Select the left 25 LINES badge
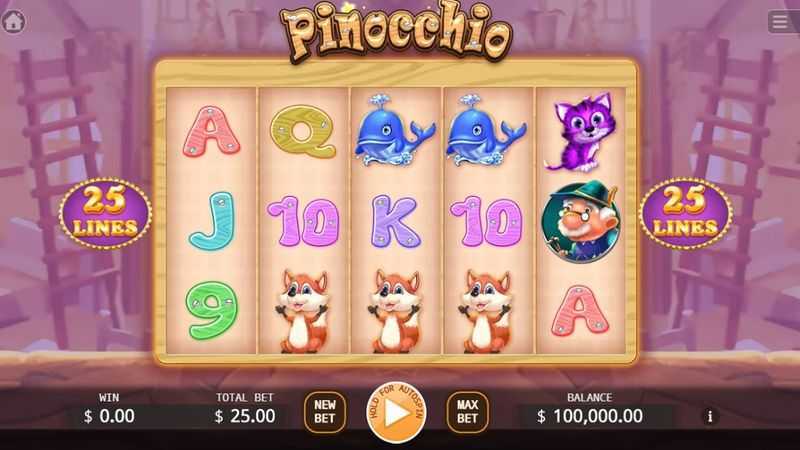The image size is (800, 450). pyautogui.click(x=105, y=213)
